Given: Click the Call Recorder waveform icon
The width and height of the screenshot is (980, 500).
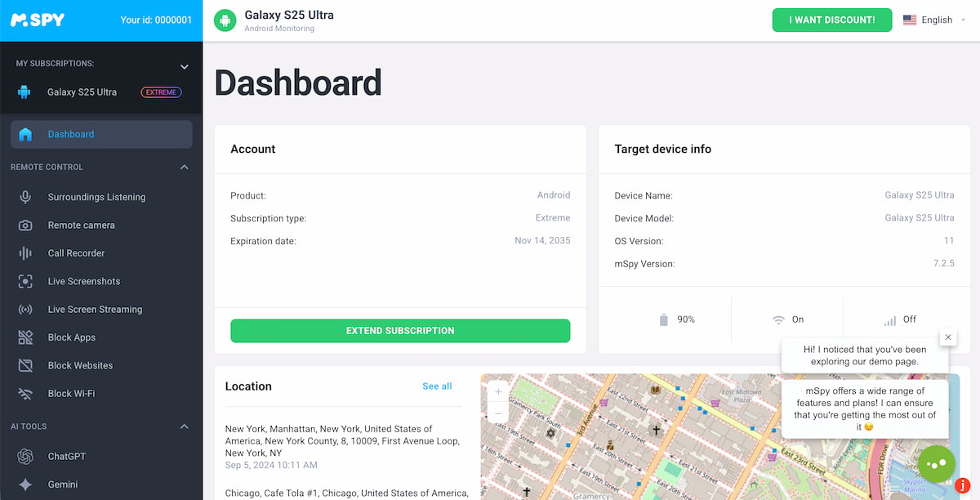Looking at the screenshot, I should coord(25,253).
